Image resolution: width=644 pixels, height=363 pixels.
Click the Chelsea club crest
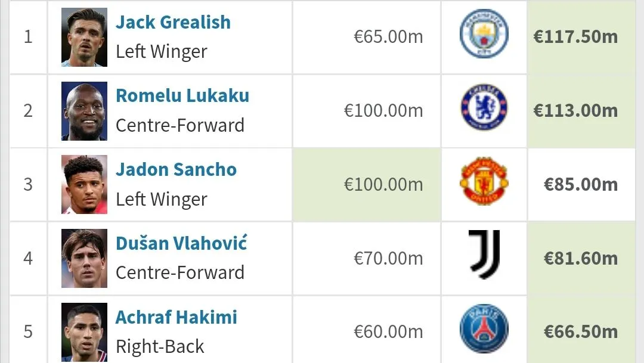[x=484, y=108]
